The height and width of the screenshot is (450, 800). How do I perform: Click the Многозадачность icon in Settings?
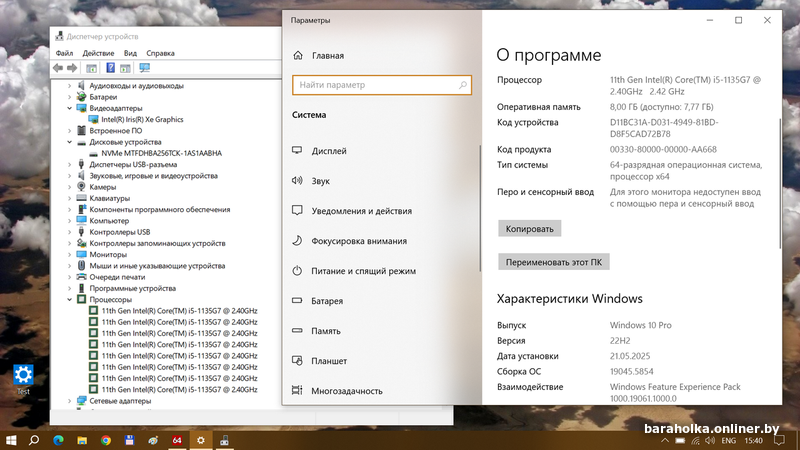pyautogui.click(x=297, y=390)
